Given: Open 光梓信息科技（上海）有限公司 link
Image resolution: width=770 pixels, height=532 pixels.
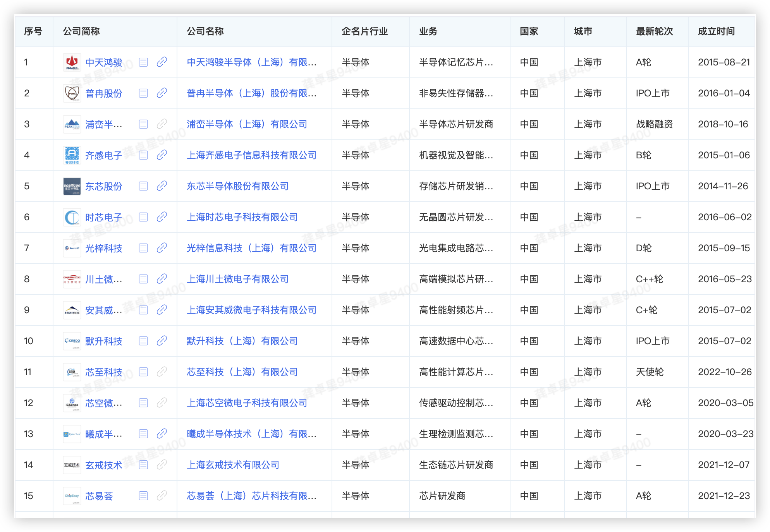Looking at the screenshot, I should click(x=252, y=248).
